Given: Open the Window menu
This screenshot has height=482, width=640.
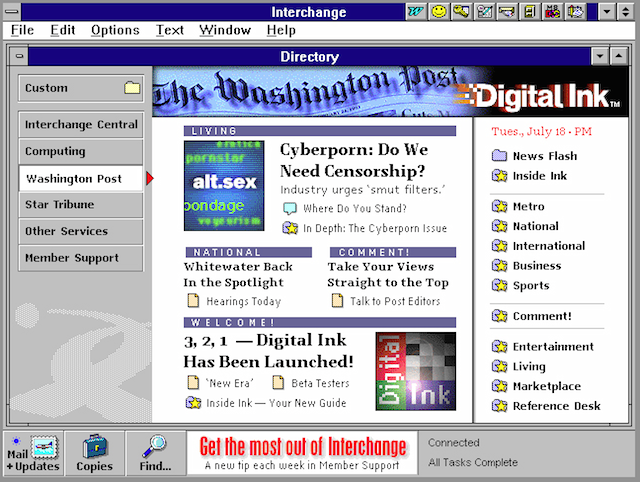Looking at the screenshot, I should (x=224, y=30).
